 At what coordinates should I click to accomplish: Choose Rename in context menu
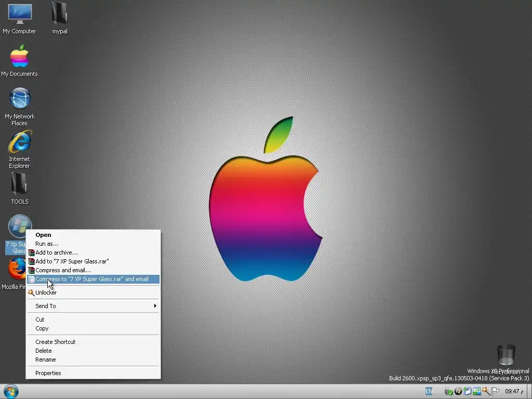(93, 360)
